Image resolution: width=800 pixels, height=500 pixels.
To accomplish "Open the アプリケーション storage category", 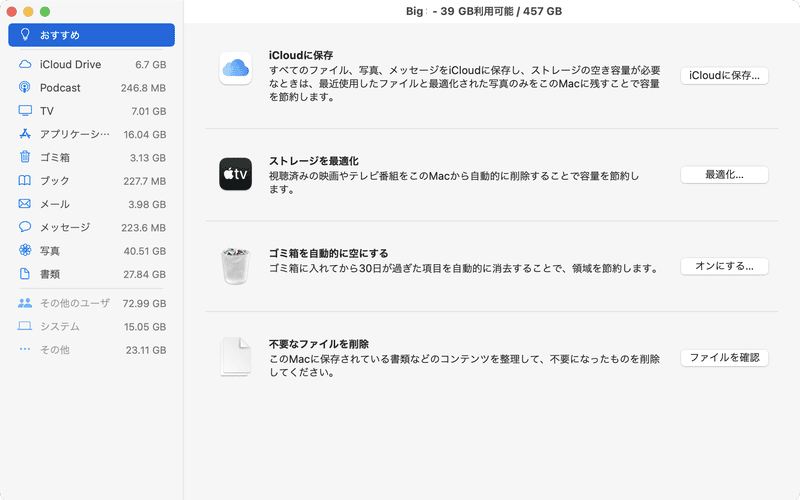I will coord(91,134).
